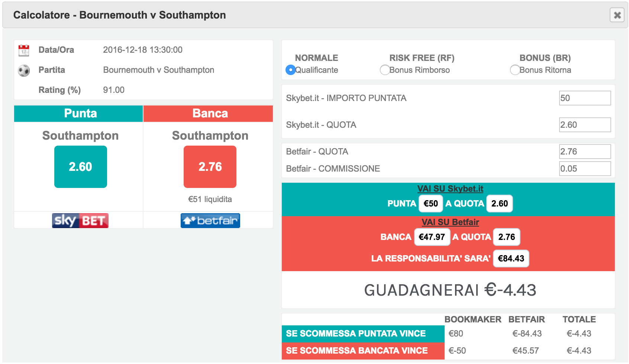
Task: Close the calculator dialog with the X
Action: (x=617, y=15)
